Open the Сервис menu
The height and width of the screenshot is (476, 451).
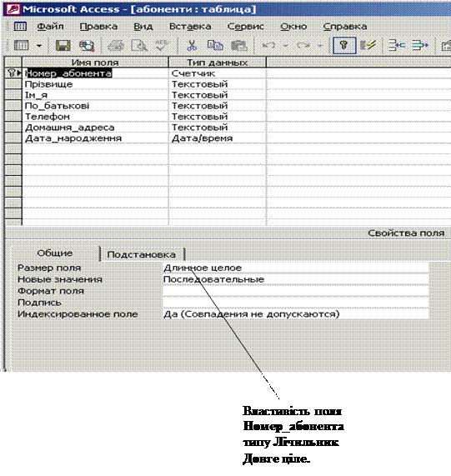pos(246,27)
